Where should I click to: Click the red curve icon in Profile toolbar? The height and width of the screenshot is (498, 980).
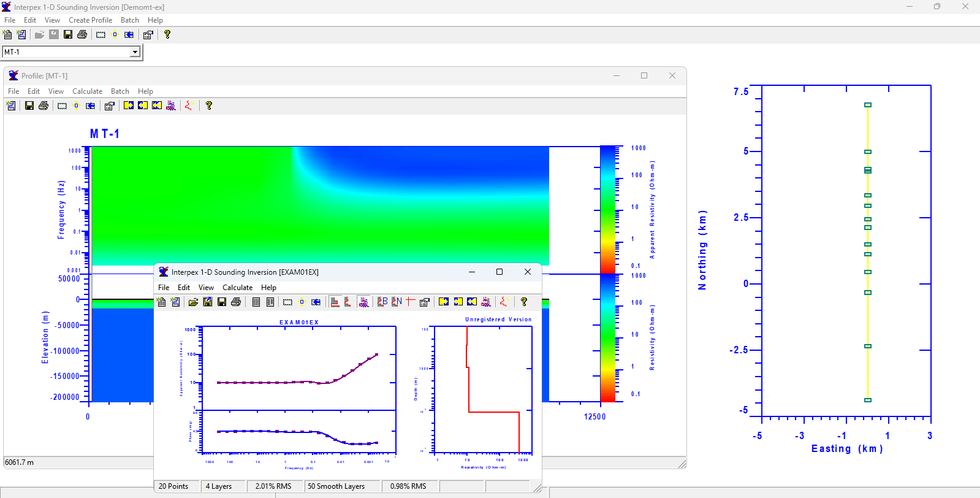click(x=189, y=106)
